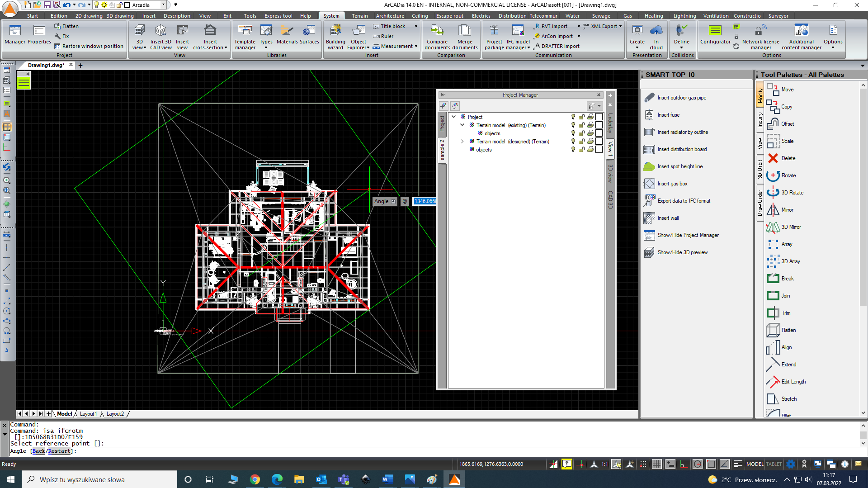Open the Template manager
Viewport: 868px width, 488px height.
245,37
